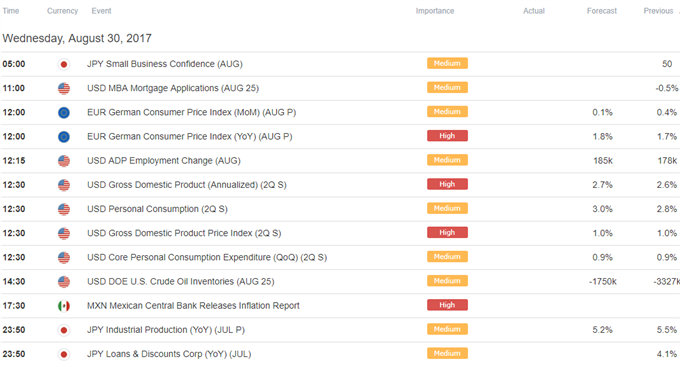Click the EU flag beside German CPI (MoM)
The image size is (680, 367).
tap(64, 113)
